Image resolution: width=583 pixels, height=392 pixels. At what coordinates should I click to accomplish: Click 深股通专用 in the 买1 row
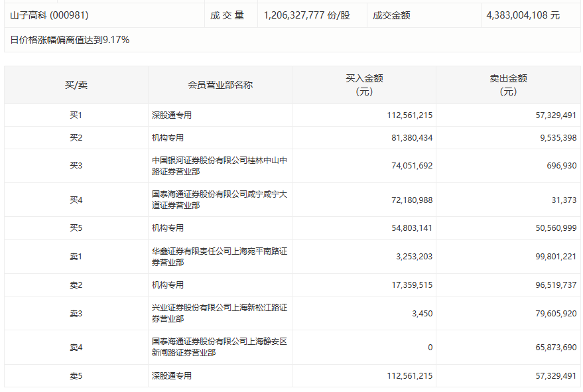(x=171, y=115)
